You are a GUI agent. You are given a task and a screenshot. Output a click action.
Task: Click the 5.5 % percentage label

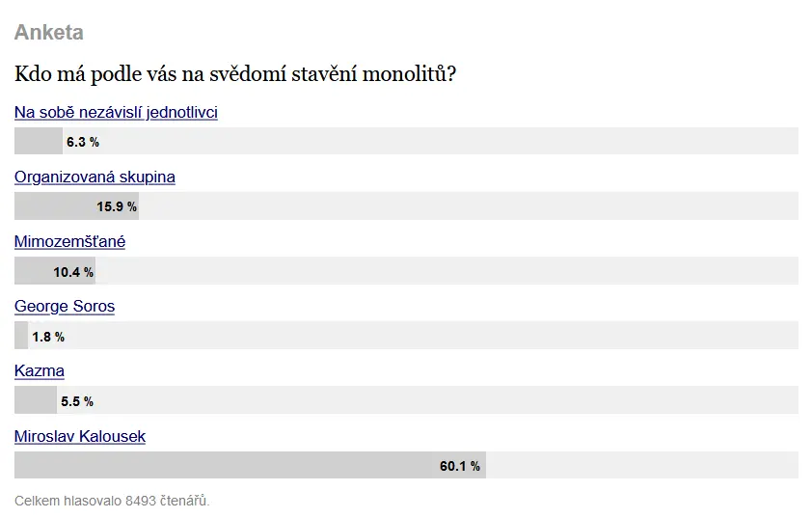tap(77, 401)
